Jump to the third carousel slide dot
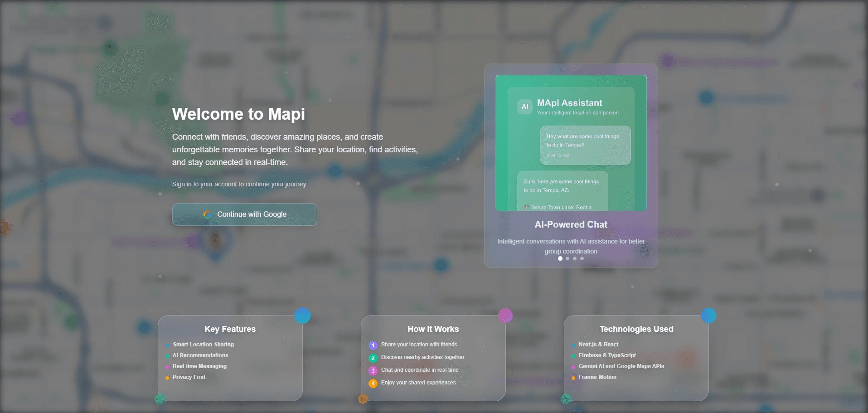Image resolution: width=868 pixels, height=413 pixels. click(575, 258)
